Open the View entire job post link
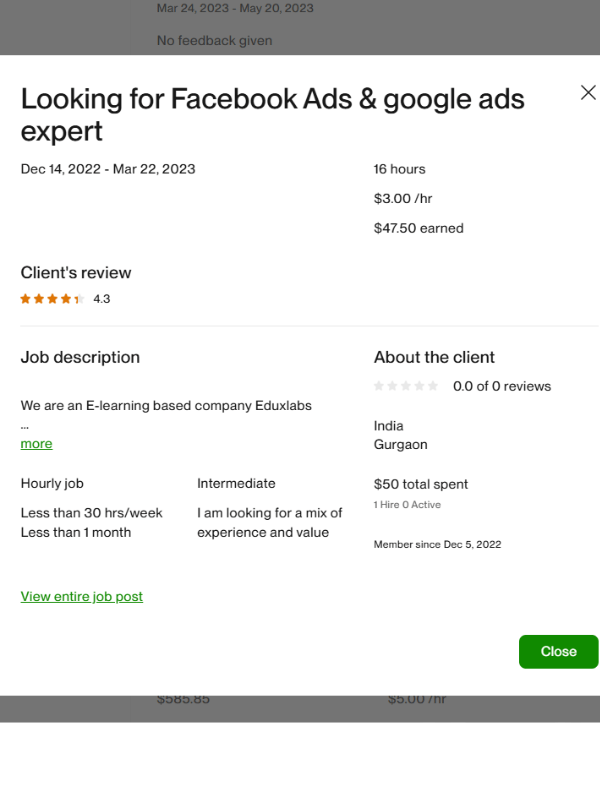Screen dimensions: 600x800 click(x=82, y=597)
